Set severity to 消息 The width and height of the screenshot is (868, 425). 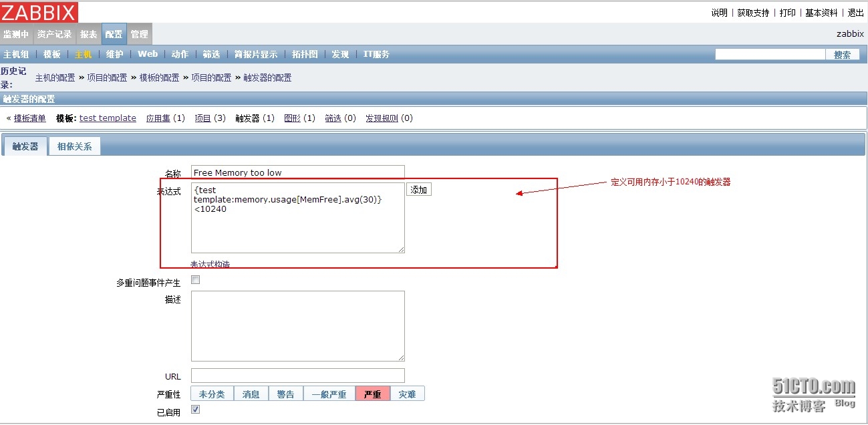point(251,394)
